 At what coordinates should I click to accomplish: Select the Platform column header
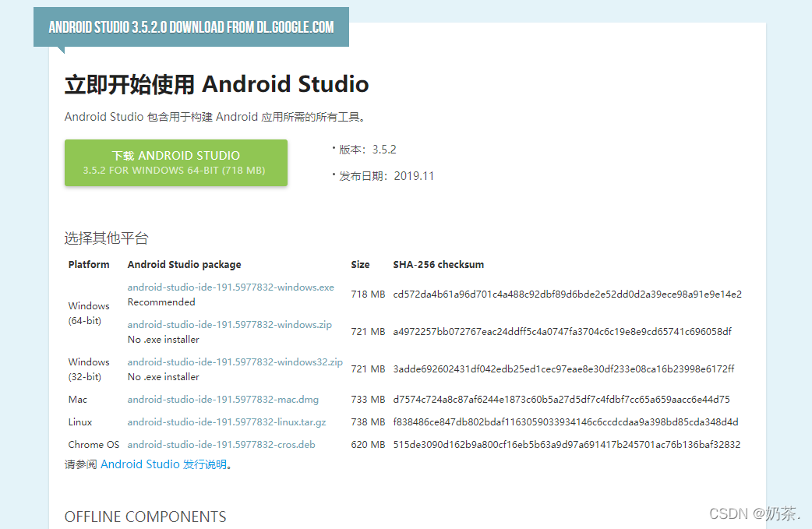(89, 265)
